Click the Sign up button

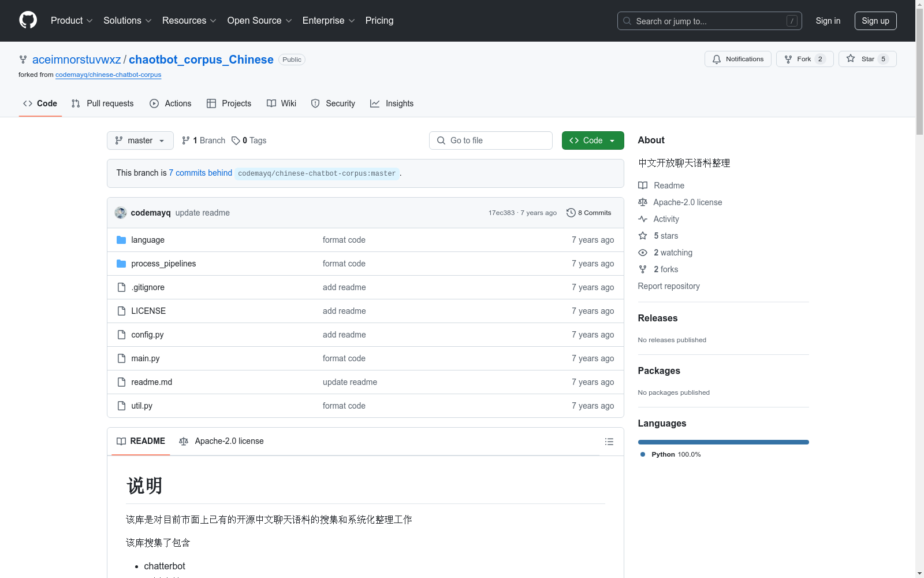pos(875,21)
